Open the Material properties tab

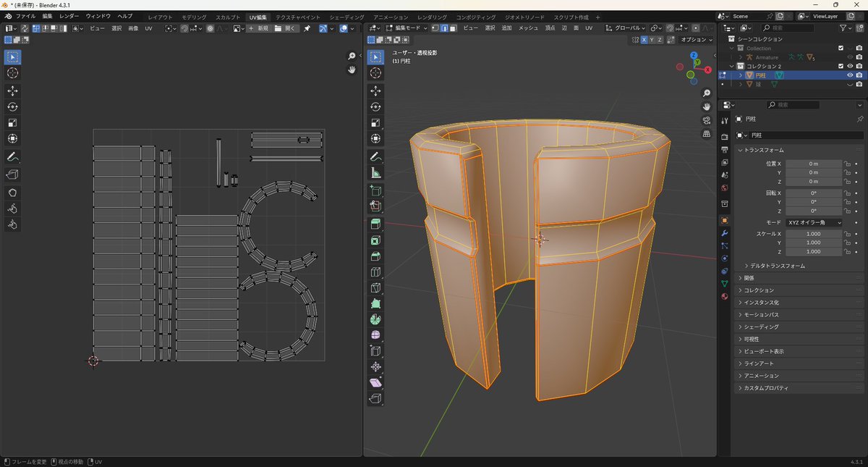point(724,296)
